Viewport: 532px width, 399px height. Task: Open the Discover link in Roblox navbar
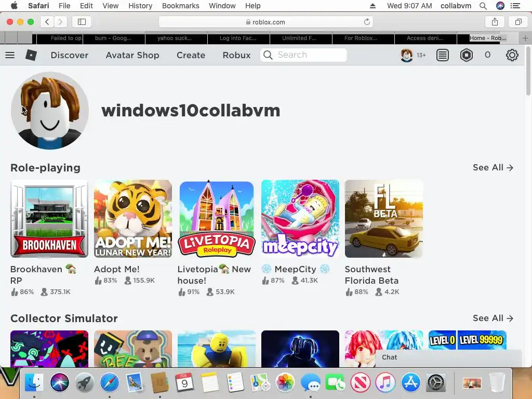(69, 55)
